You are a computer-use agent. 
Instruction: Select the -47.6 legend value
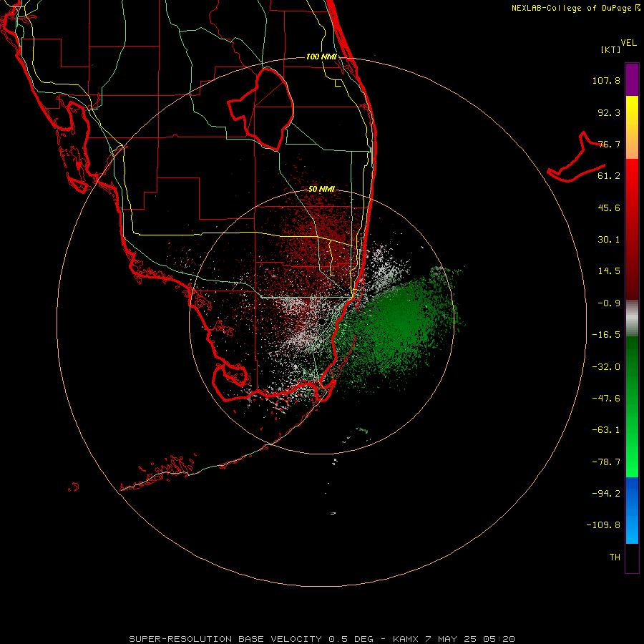pyautogui.click(x=606, y=399)
